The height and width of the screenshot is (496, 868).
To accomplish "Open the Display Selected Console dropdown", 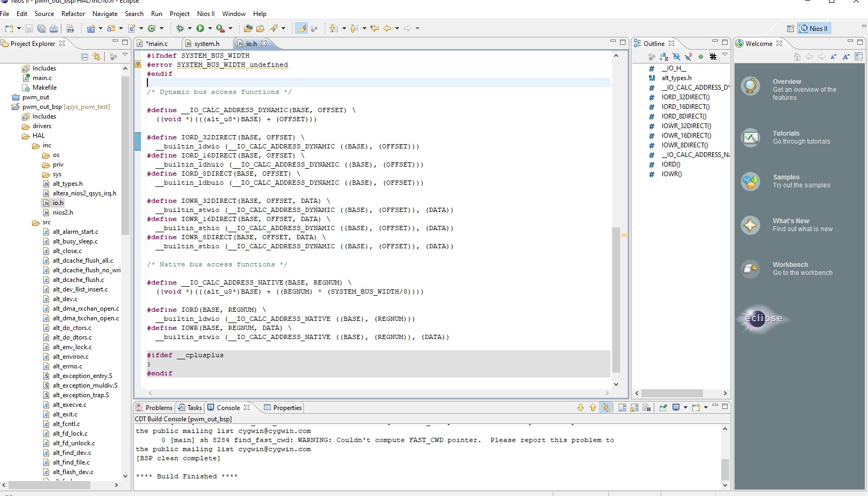I will pos(685,407).
